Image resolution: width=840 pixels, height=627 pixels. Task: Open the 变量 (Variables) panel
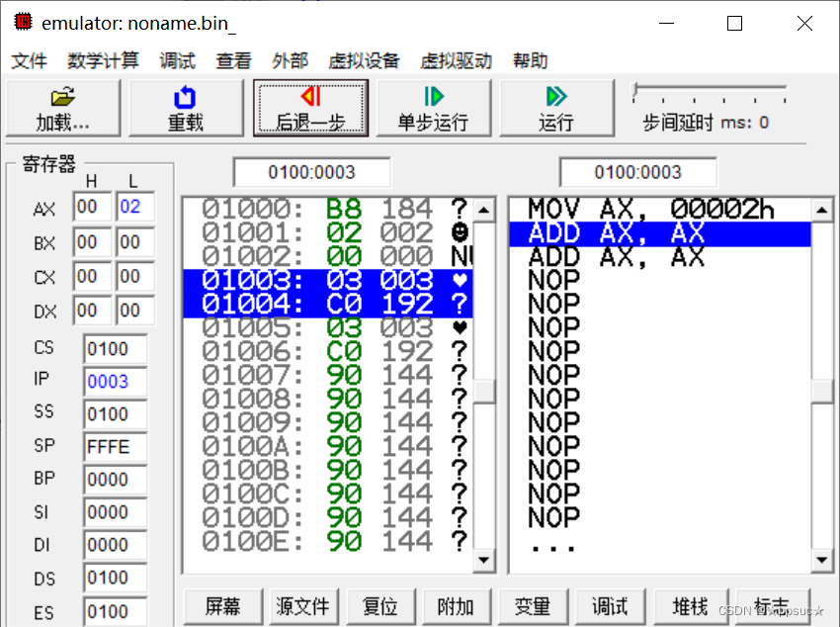[534, 606]
